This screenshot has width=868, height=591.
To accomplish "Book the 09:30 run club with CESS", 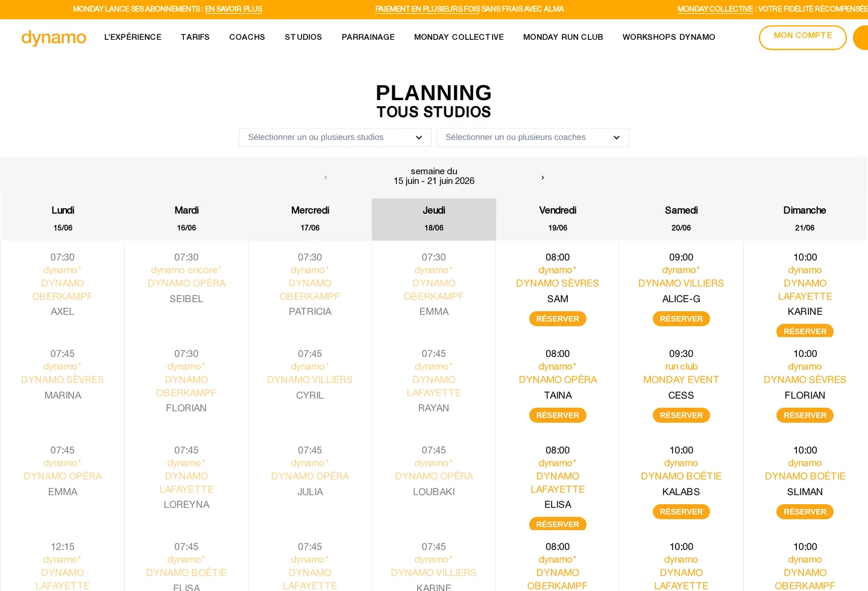I will coord(681,416).
